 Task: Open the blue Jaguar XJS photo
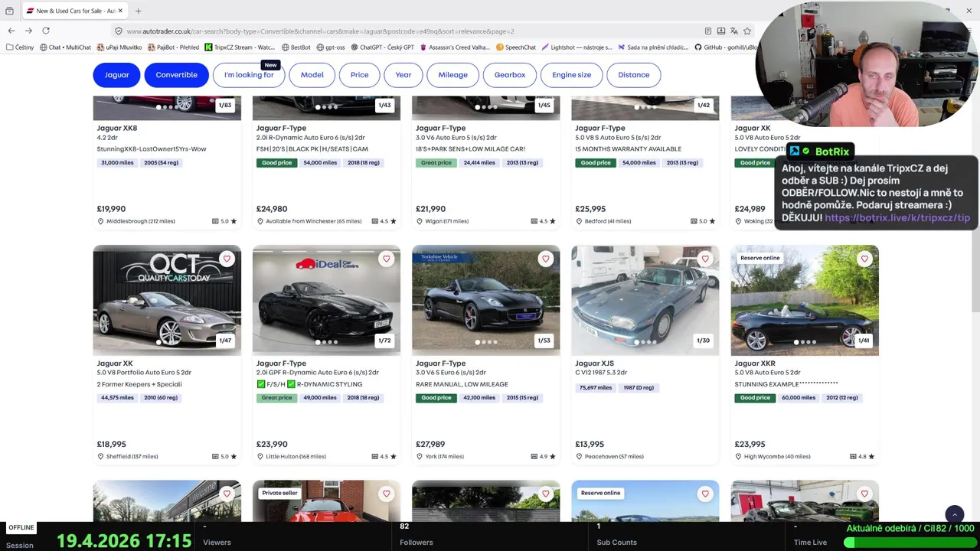(x=645, y=300)
